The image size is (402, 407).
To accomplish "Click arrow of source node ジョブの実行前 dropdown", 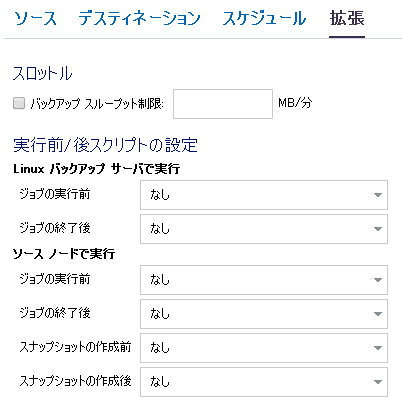I will coord(378,280).
